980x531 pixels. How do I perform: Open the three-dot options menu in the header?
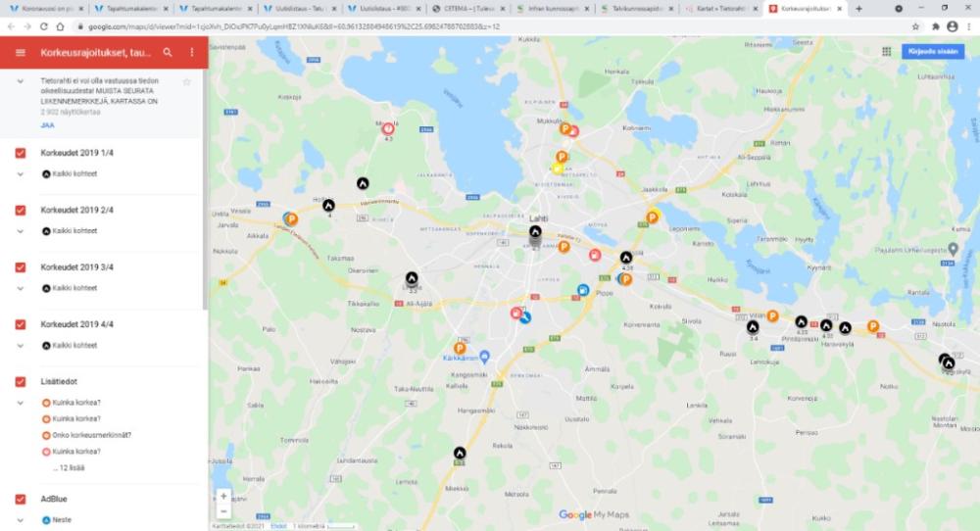(192, 53)
